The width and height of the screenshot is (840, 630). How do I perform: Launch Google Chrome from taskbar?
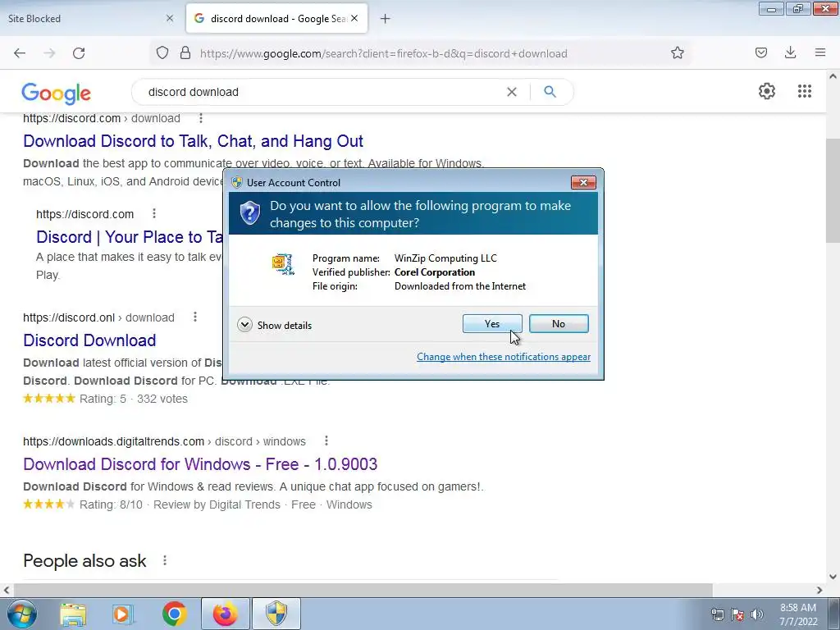(x=174, y=614)
